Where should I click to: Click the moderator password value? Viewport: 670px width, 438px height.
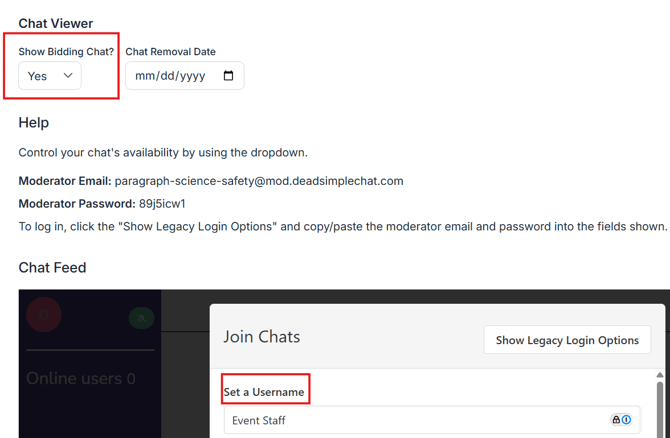click(x=162, y=203)
